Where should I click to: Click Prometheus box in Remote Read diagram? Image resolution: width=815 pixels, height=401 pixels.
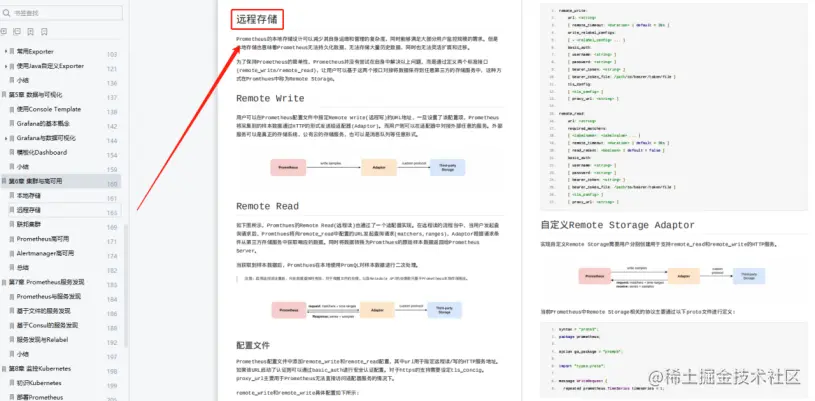[288, 310]
